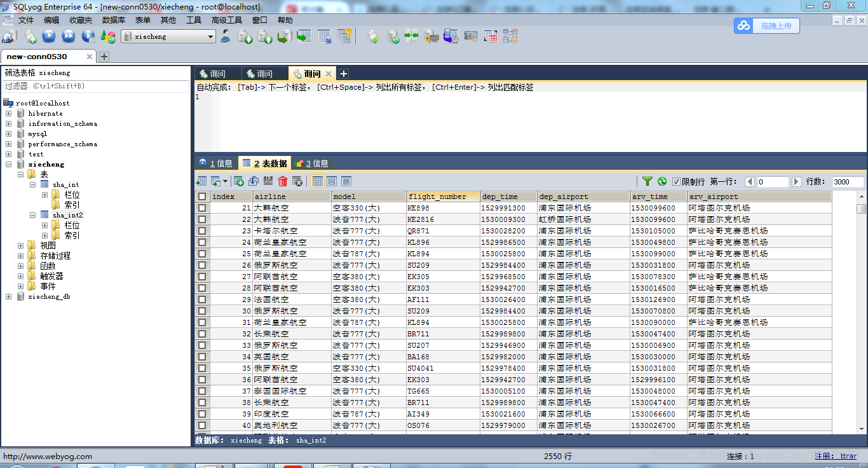Click the 第一行 input field
The image size is (868, 468).
point(773,182)
